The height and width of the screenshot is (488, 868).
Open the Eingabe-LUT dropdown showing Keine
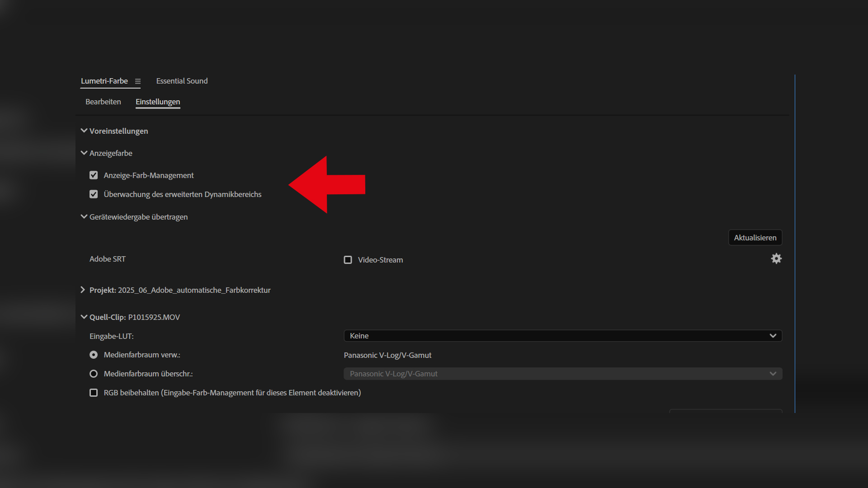click(562, 336)
